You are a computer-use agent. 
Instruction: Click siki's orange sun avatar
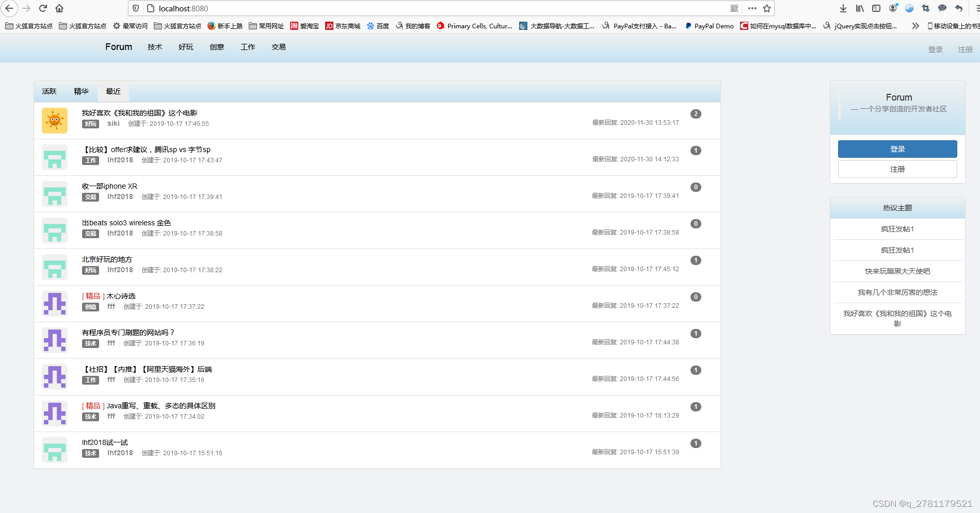(x=55, y=121)
